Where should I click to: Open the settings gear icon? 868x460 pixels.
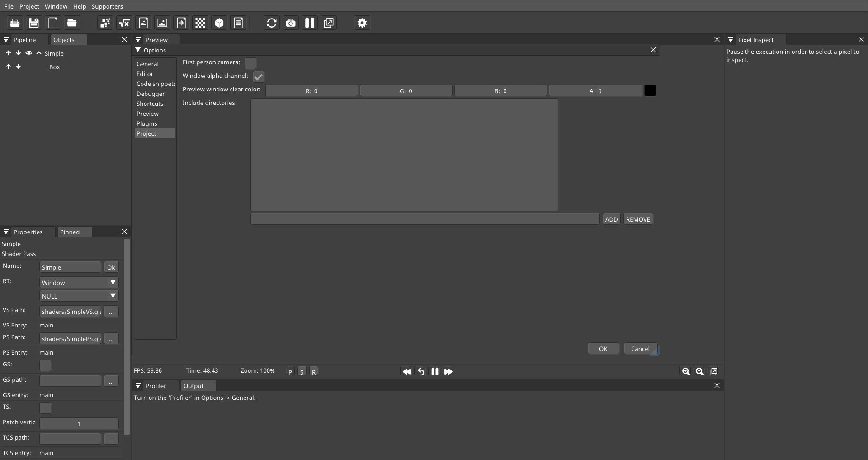[362, 23]
